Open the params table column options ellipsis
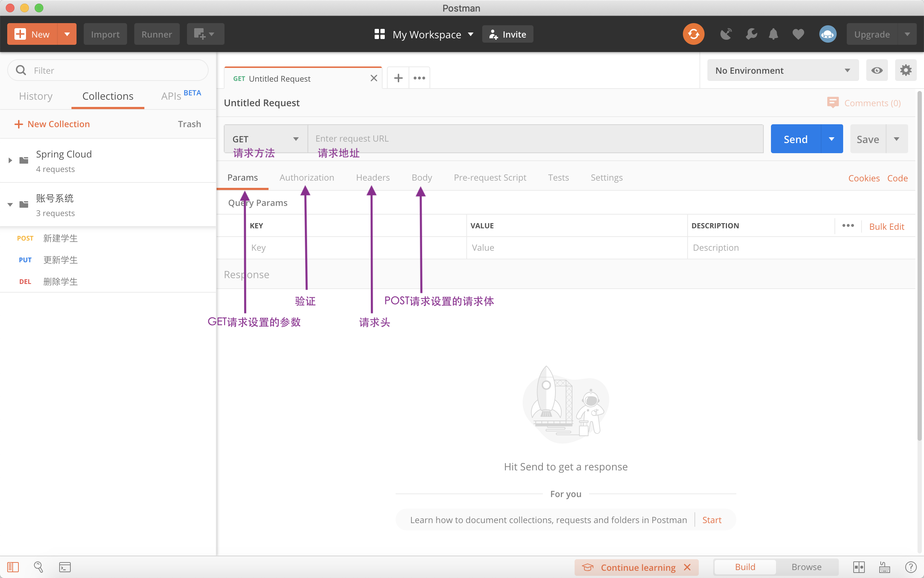This screenshot has width=924, height=578. [848, 225]
